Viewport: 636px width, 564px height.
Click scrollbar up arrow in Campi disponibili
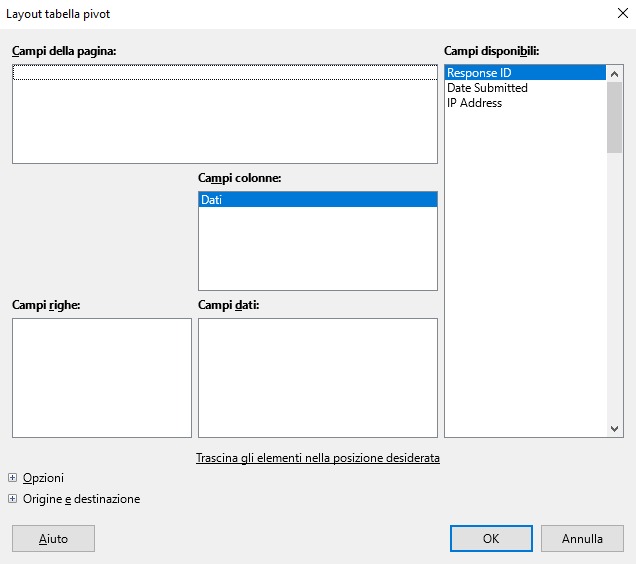[x=614, y=74]
